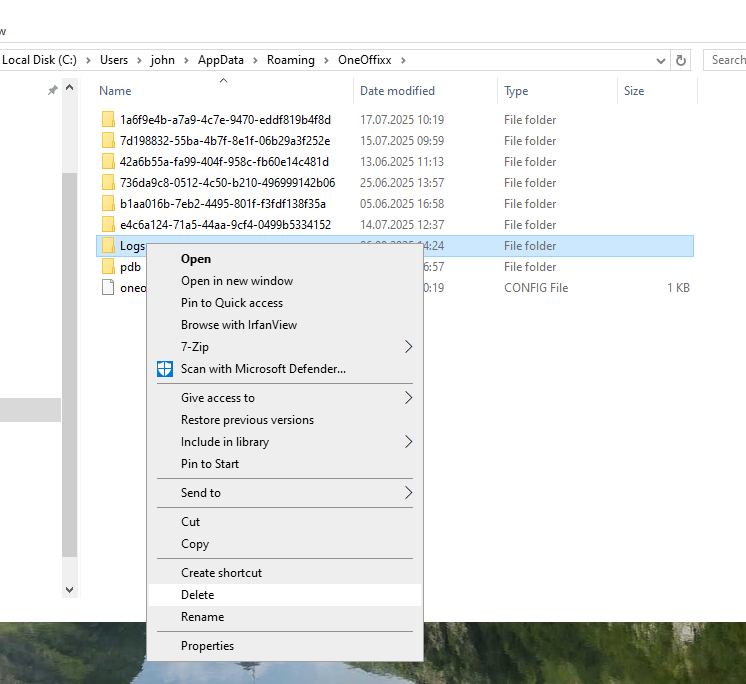Click the OneOffixx breadcrumb segment
This screenshot has width=746, height=684.
(x=364, y=60)
